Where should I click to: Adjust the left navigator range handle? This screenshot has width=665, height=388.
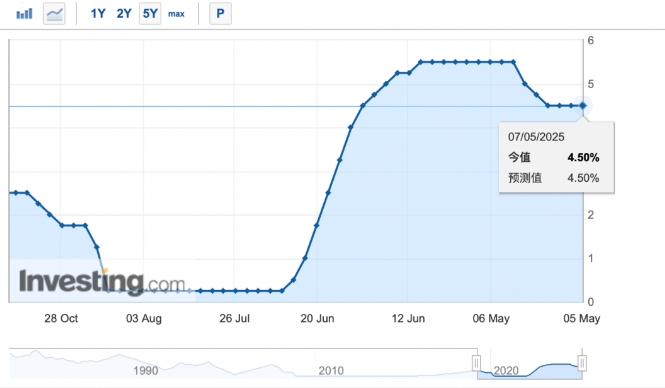(x=477, y=363)
